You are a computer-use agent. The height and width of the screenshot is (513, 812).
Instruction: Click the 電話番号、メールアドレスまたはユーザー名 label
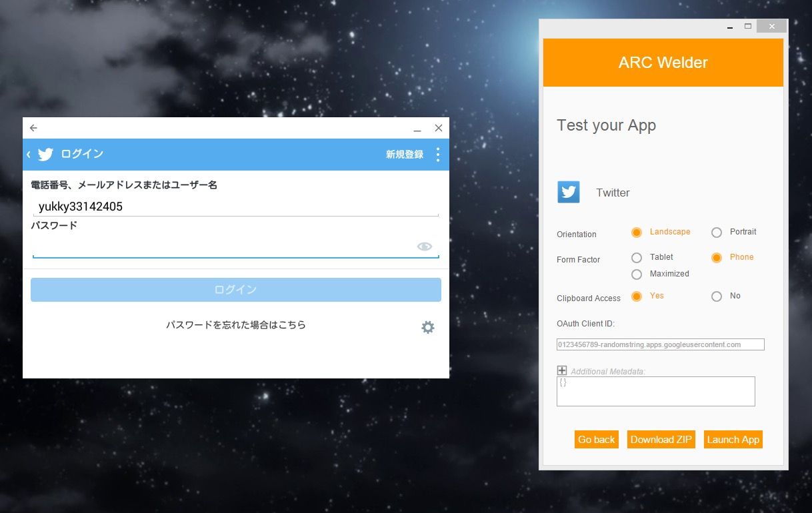[x=124, y=185]
